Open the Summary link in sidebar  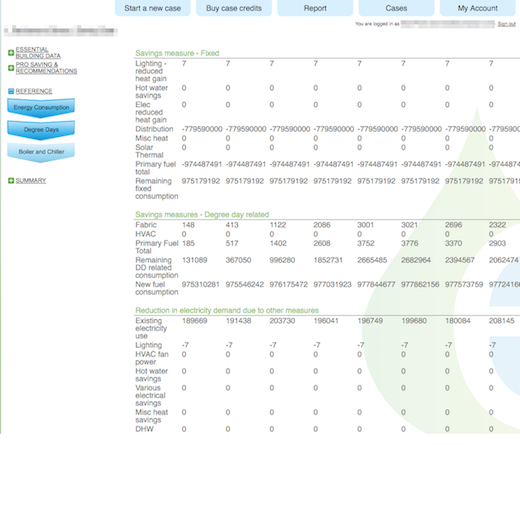click(31, 181)
